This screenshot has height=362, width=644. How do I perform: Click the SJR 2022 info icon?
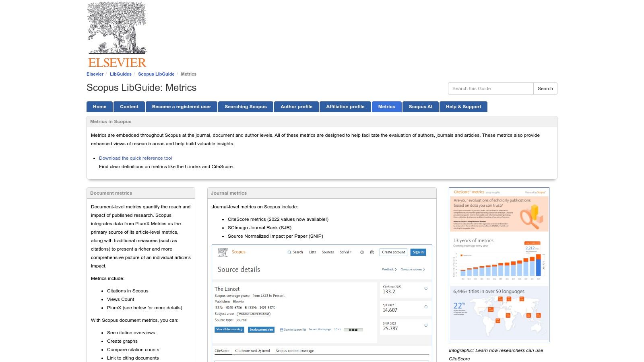point(425,307)
